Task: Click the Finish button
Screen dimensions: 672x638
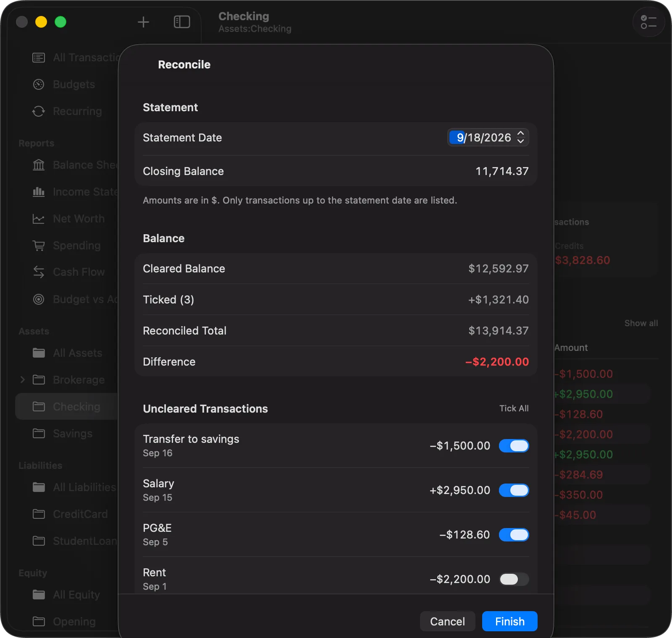Action: click(x=509, y=621)
